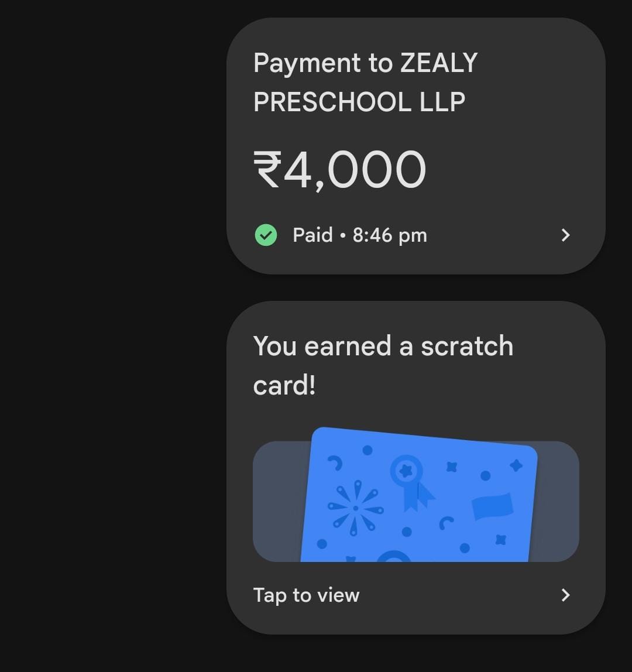
Task: Tap the 'Tap to view' link
Action: pos(307,595)
